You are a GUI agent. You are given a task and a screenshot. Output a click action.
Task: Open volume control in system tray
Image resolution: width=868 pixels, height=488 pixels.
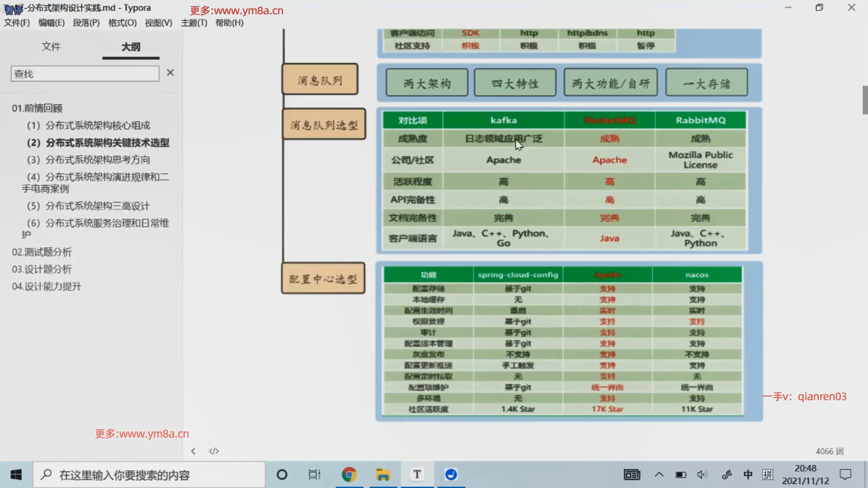click(x=702, y=474)
